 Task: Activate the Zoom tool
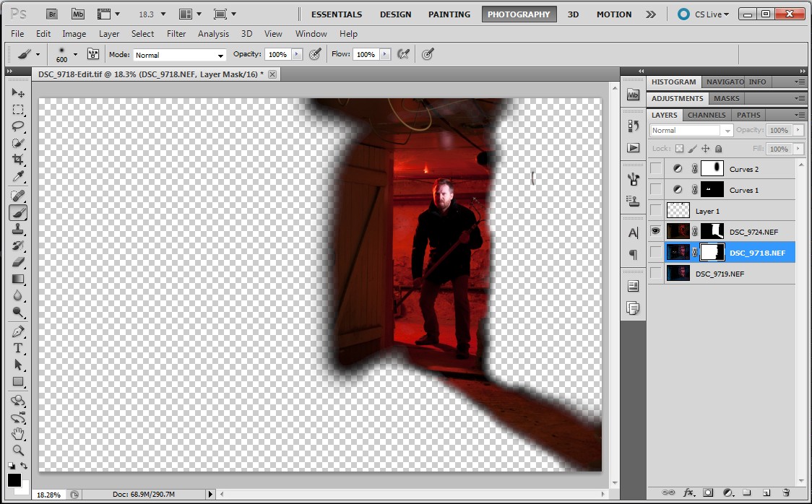tap(18, 450)
